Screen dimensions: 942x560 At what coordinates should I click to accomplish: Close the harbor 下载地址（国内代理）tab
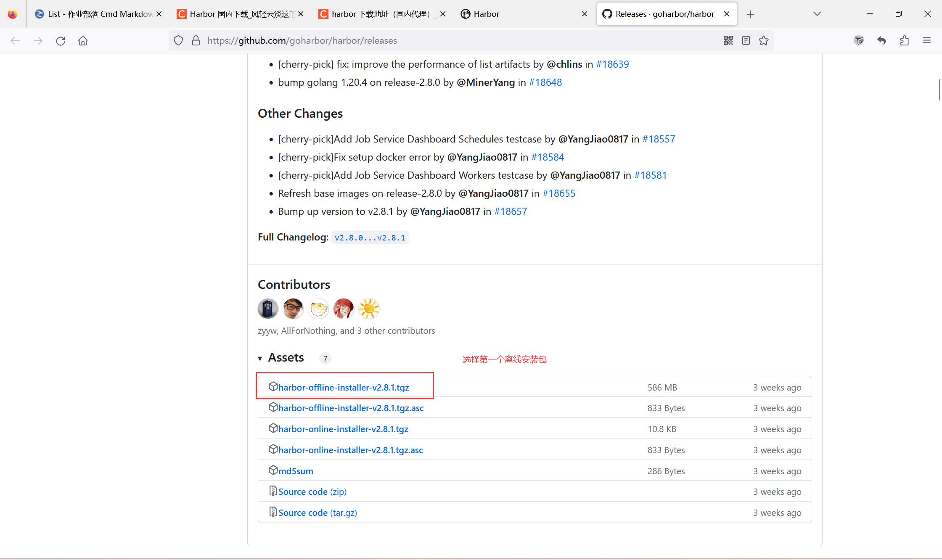tap(442, 13)
